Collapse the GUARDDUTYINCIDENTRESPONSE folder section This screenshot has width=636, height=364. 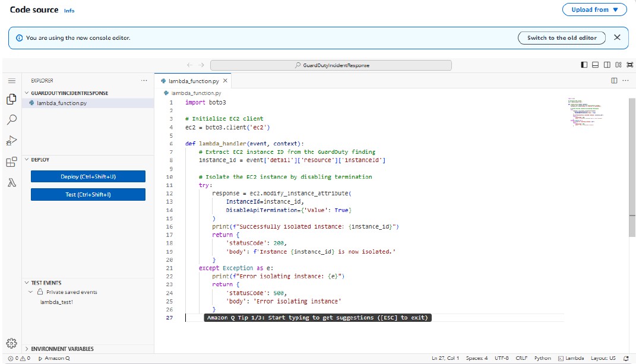click(x=27, y=93)
